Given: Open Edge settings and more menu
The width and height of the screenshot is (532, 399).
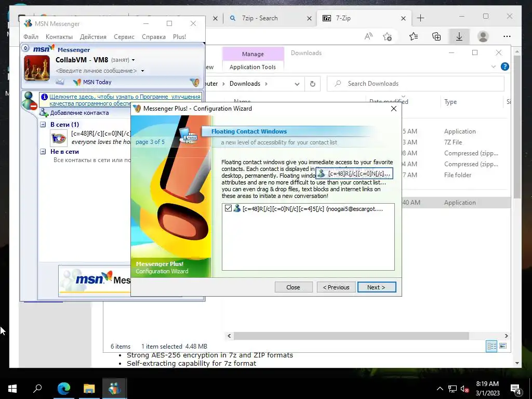Looking at the screenshot, I should click(507, 36).
